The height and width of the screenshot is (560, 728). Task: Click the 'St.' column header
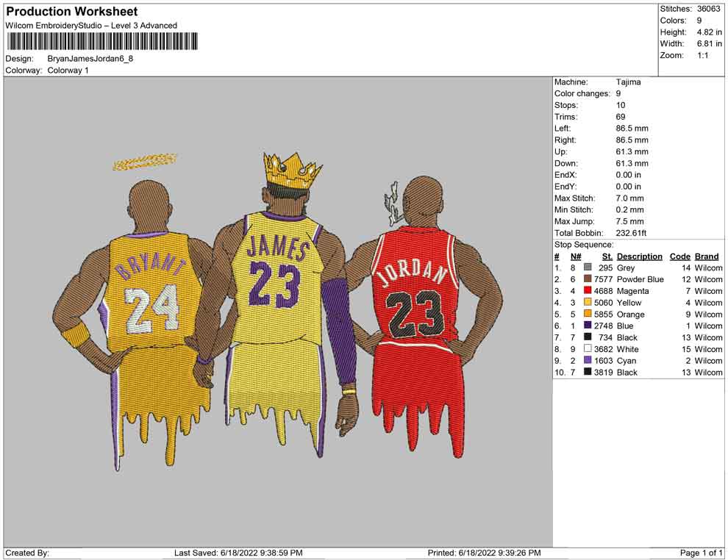[607, 256]
